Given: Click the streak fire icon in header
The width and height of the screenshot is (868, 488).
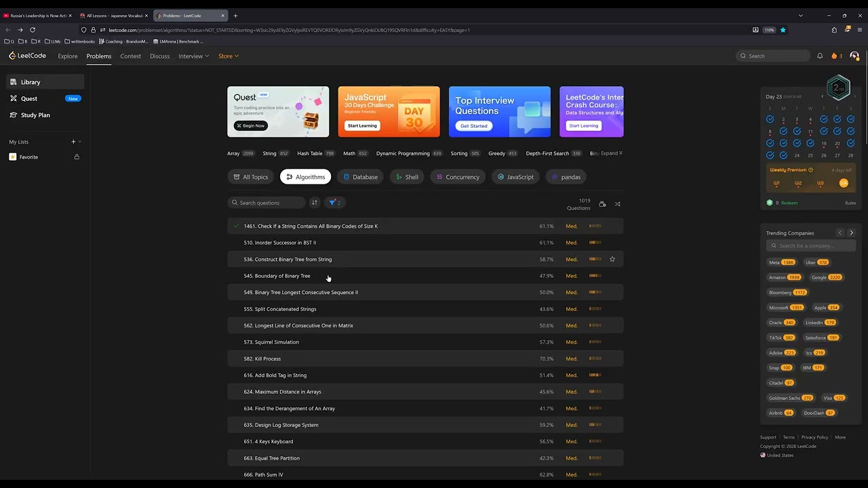Looking at the screenshot, I should coord(834,56).
